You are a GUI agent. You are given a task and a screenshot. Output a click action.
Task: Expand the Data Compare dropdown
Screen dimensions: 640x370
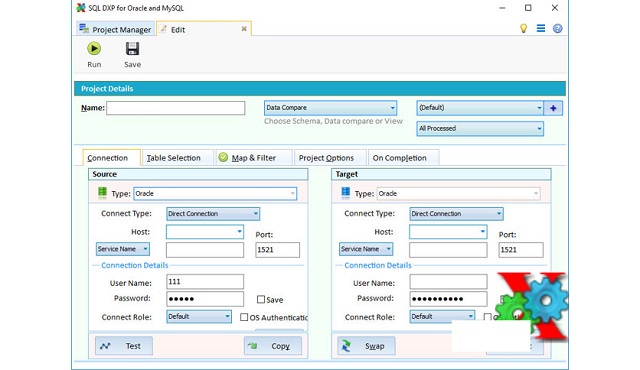330,108
